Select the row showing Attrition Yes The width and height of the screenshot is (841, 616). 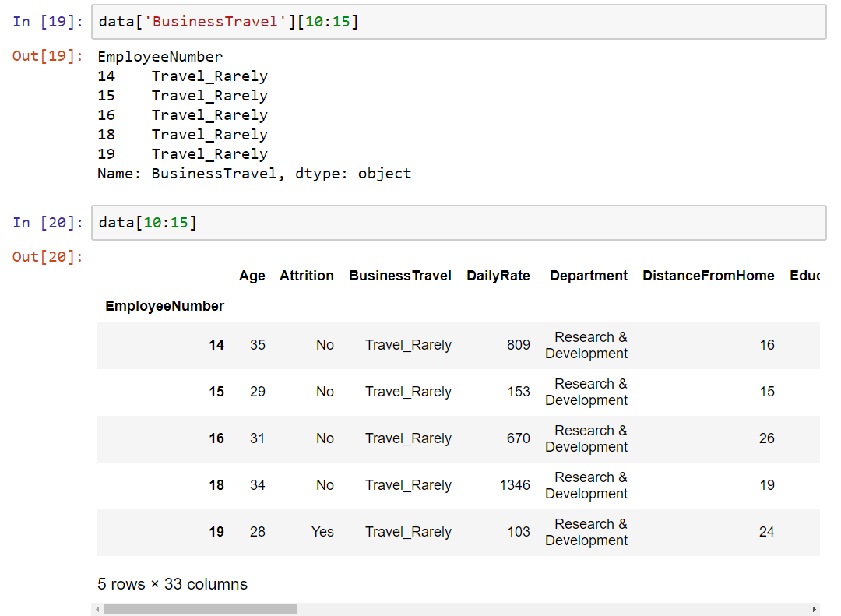(322, 532)
